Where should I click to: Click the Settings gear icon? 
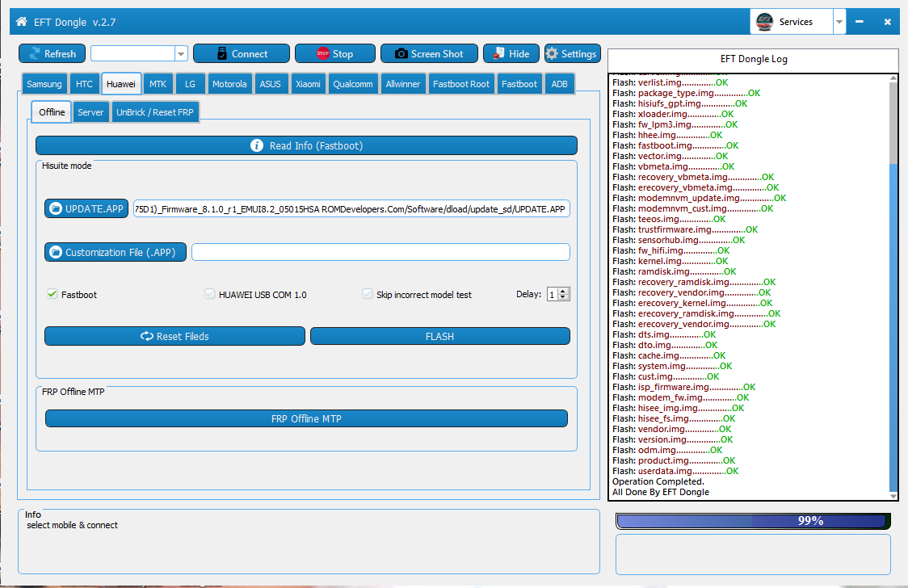pyautogui.click(x=553, y=54)
